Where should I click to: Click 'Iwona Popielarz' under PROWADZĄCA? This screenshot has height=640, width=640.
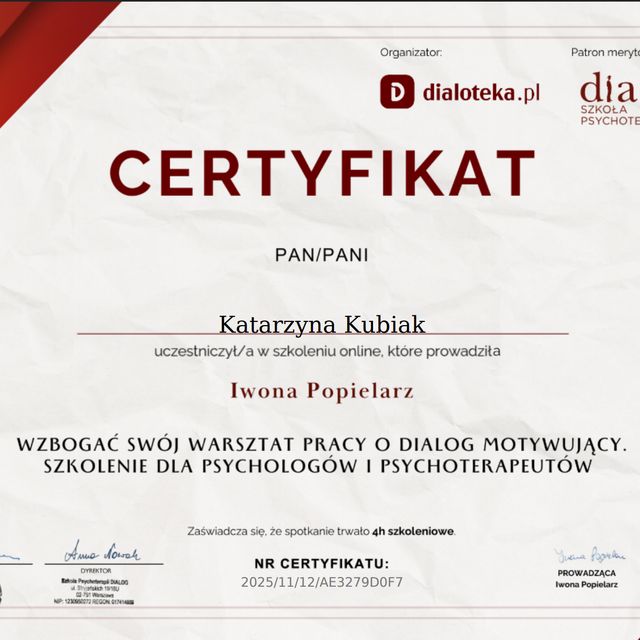[x=587, y=584]
